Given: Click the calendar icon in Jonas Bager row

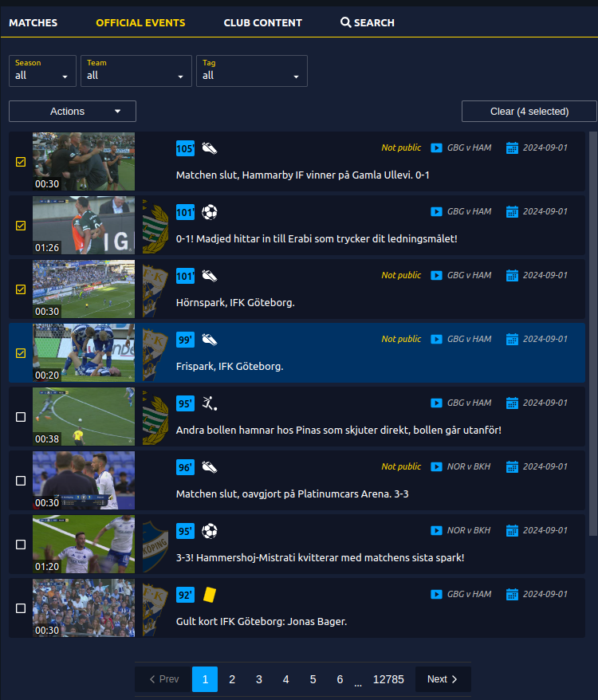Looking at the screenshot, I should 512,595.
